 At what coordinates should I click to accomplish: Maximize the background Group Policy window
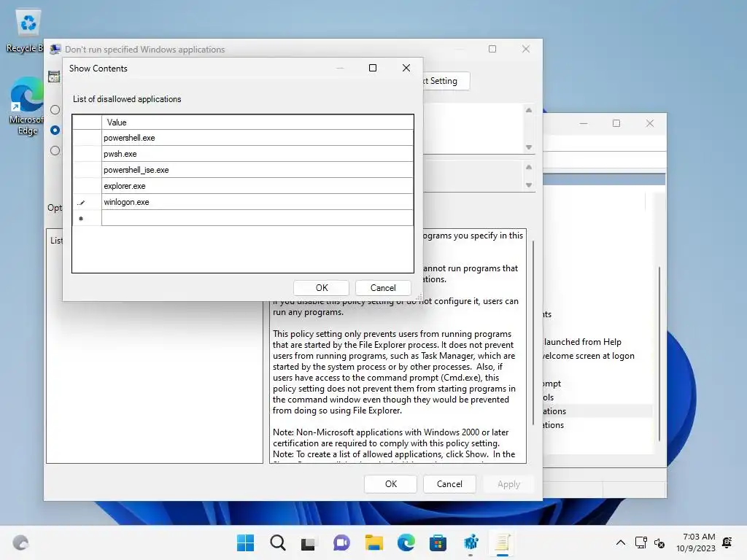(x=616, y=123)
